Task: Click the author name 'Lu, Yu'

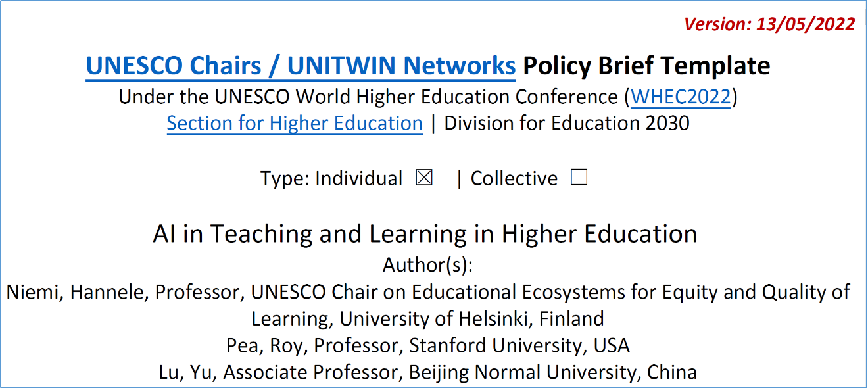Action: click(x=187, y=372)
